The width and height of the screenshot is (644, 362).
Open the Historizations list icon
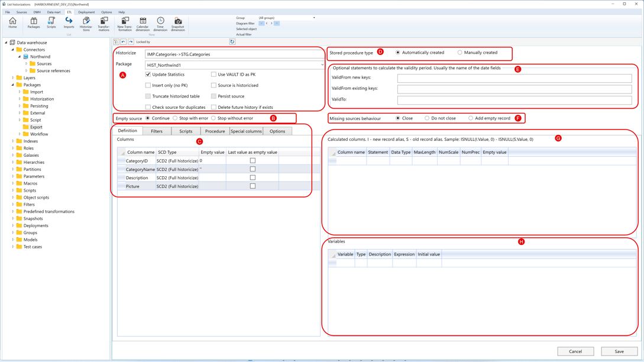point(86,24)
